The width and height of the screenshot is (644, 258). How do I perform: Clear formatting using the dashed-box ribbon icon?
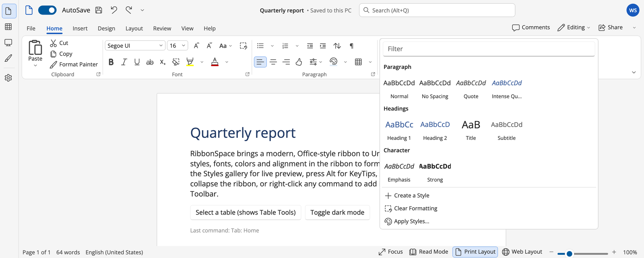coord(243,46)
